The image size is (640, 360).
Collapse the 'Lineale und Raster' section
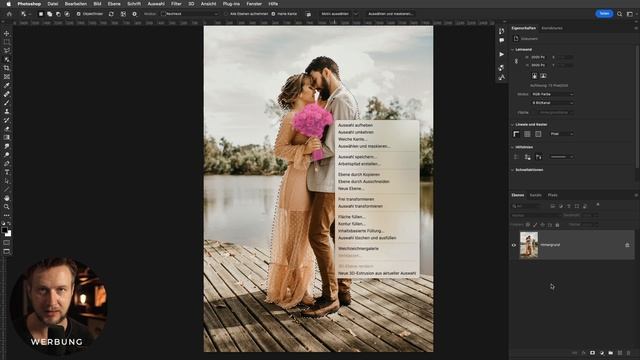[x=513, y=124]
